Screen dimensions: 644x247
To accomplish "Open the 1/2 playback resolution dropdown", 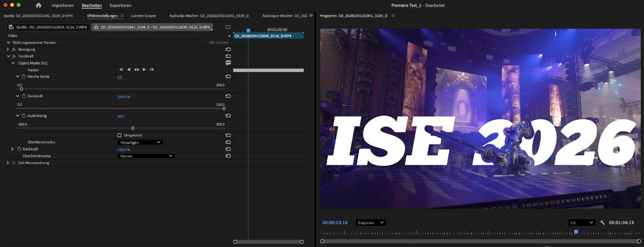I will [582, 222].
